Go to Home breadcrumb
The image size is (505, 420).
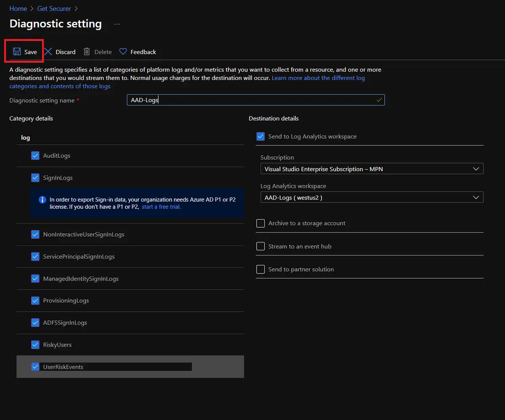point(18,8)
